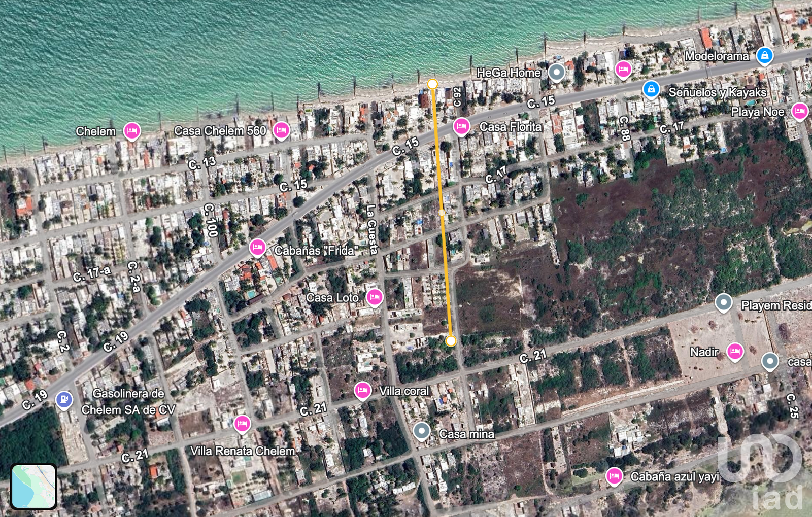This screenshot has width=812, height=517.
Task: Click the bottom endpoint of the route line
Action: [450, 341]
